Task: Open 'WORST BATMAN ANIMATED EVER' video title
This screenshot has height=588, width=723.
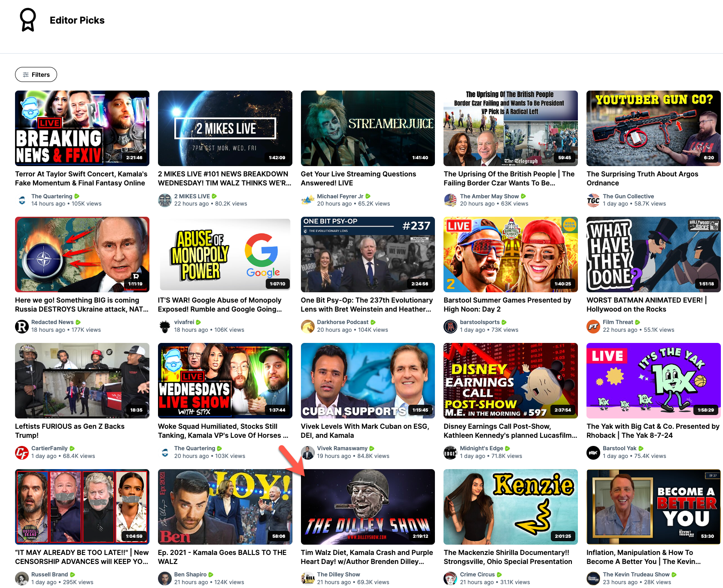Action: coord(646,305)
